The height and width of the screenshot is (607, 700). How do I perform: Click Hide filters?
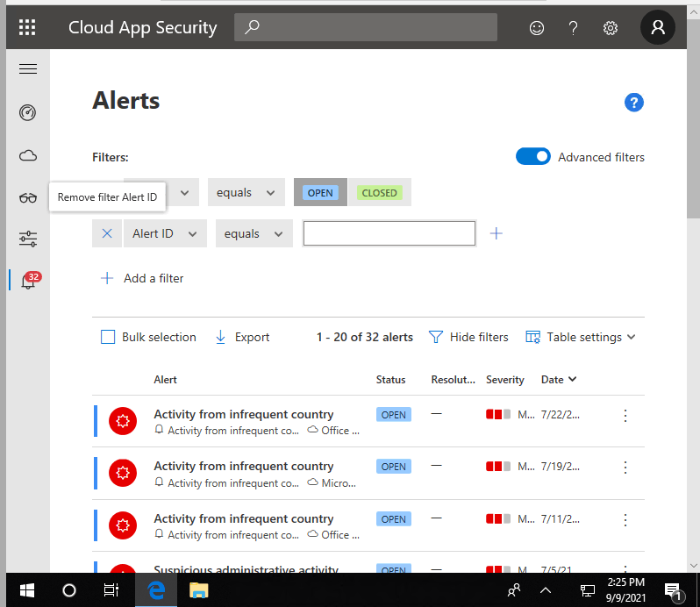(468, 337)
